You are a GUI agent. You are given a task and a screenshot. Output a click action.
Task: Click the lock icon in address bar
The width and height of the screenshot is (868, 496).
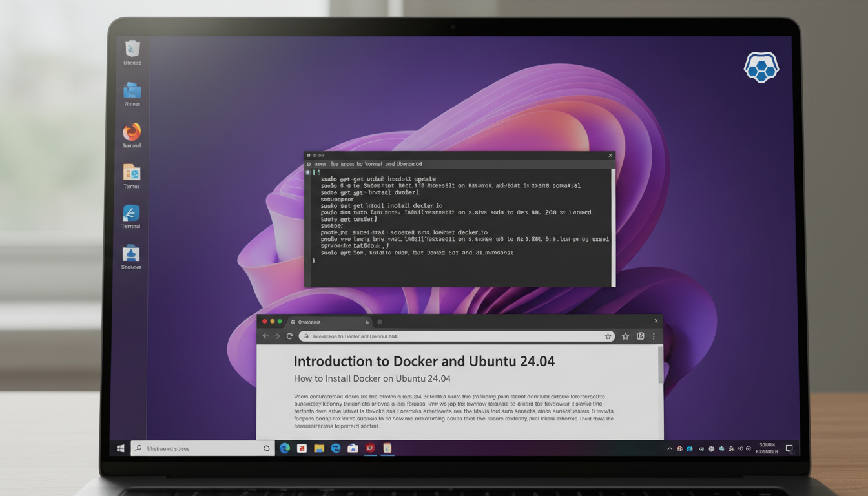coord(306,336)
